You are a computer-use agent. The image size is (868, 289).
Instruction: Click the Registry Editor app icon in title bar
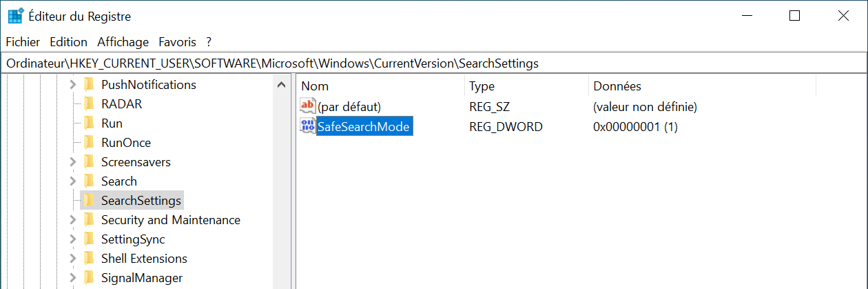click(x=15, y=16)
